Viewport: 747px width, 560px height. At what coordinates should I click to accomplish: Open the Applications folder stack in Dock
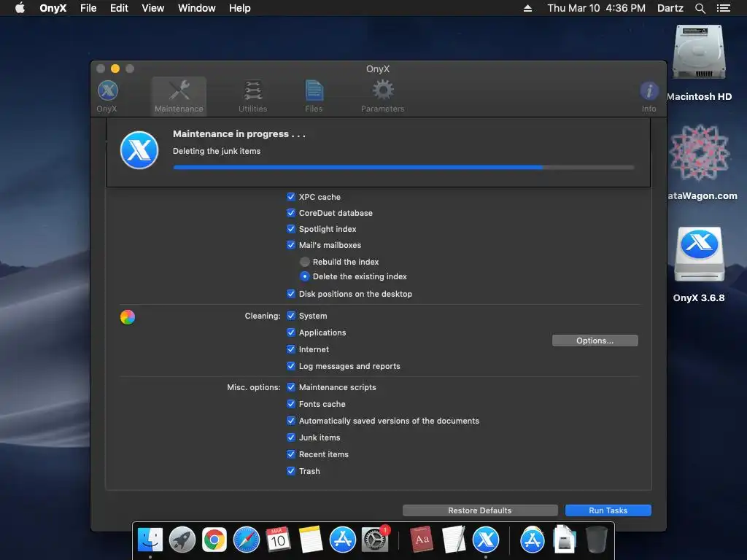coord(532,540)
